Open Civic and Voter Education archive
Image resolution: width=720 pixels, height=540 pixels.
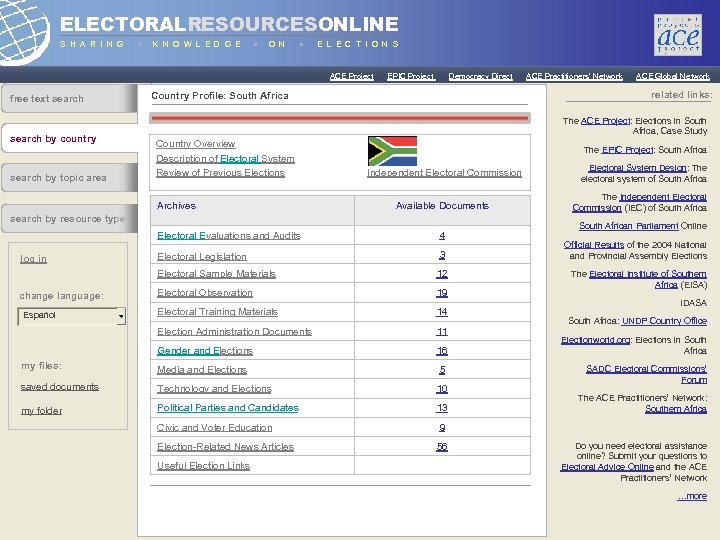(x=214, y=428)
